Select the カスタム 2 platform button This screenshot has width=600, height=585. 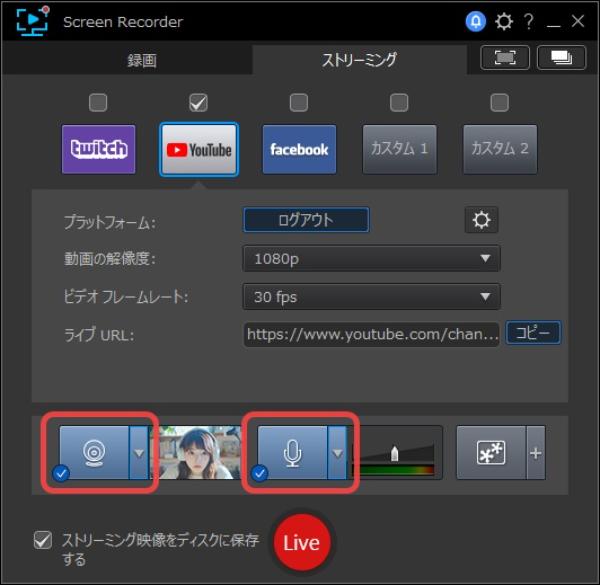(x=500, y=149)
